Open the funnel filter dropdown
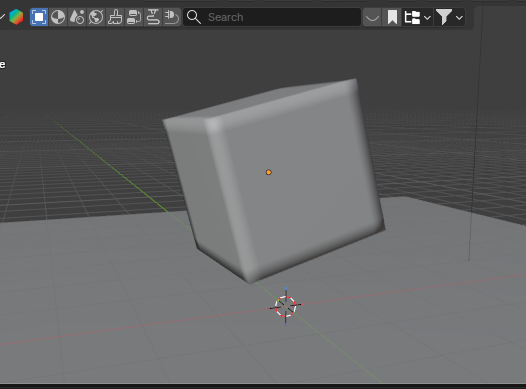Image resolution: width=526 pixels, height=389 pixels. click(x=450, y=17)
